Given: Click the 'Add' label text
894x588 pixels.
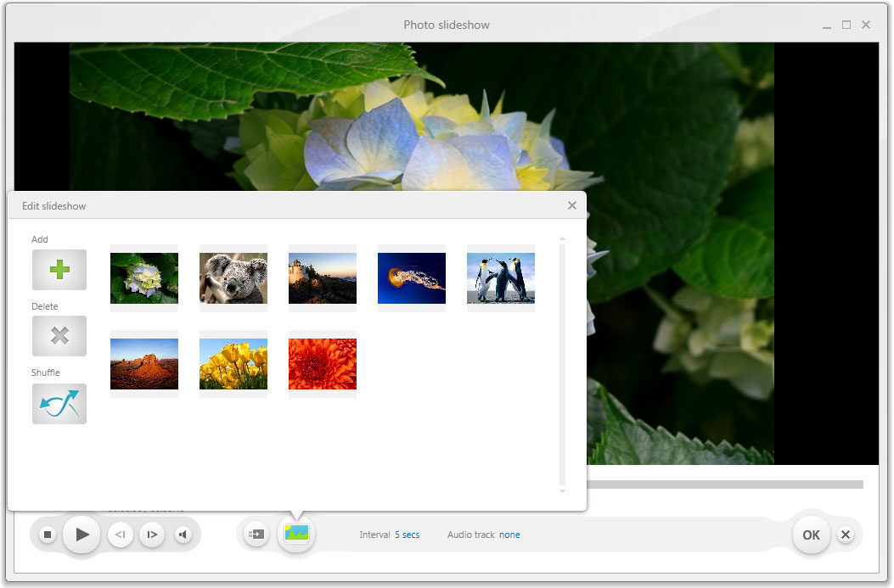Looking at the screenshot, I should [39, 239].
